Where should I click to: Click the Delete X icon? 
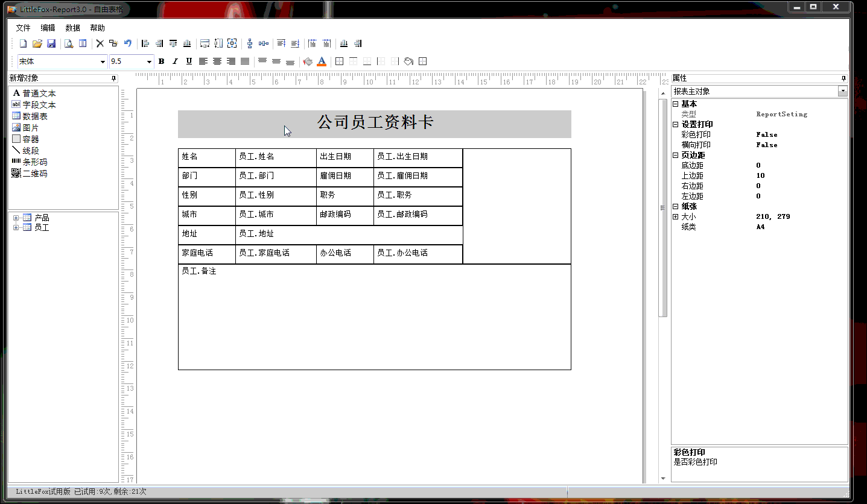point(100,43)
